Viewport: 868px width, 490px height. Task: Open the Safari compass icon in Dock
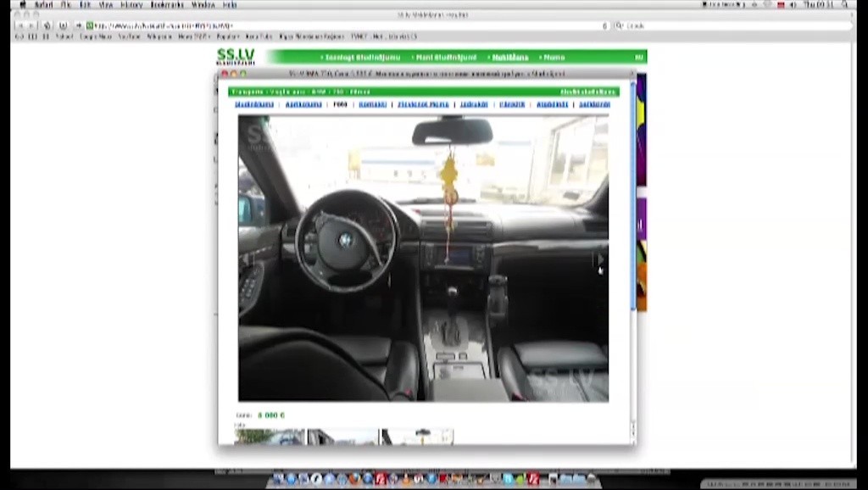click(x=316, y=479)
